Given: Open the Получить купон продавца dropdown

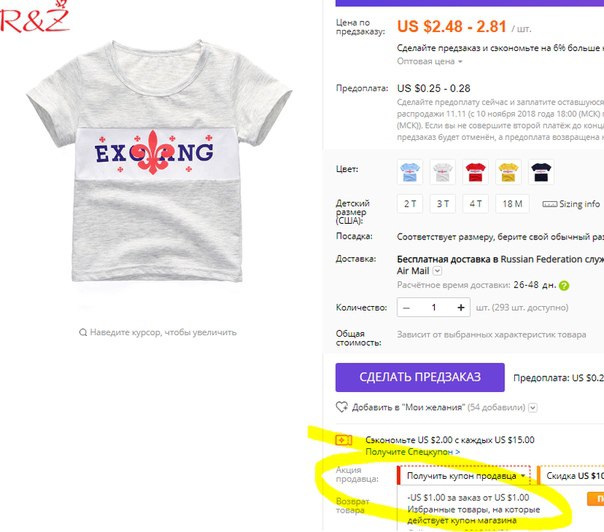Looking at the screenshot, I should (464, 476).
